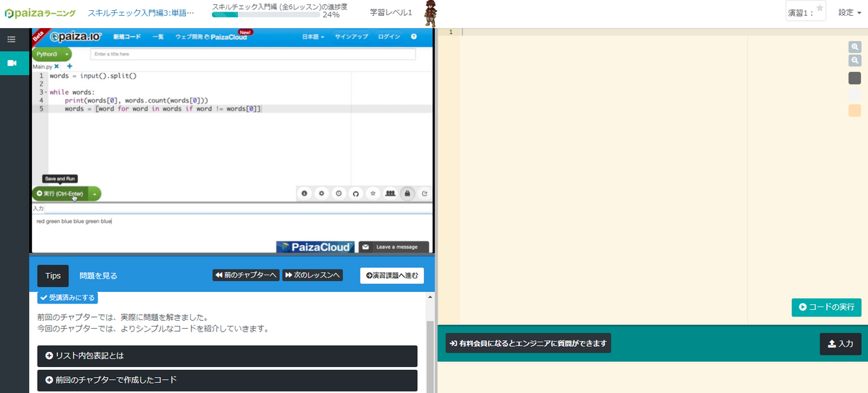Viewport: 868px width, 393px height.
Task: Click the info icon in paiza.io toolbar
Action: [305, 194]
